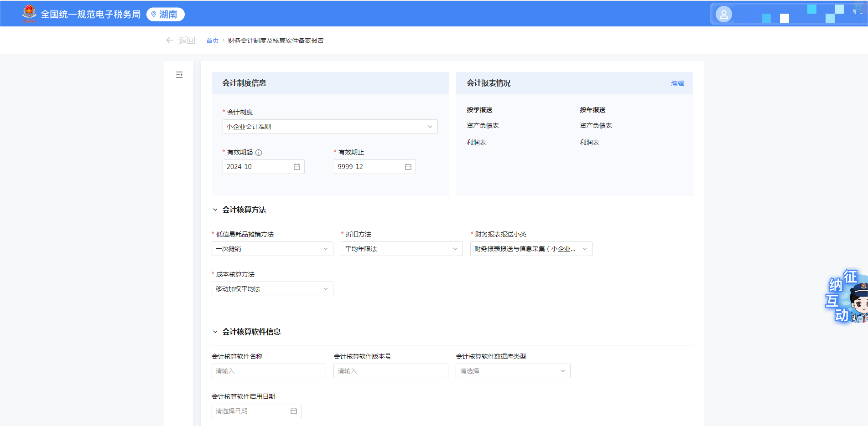
Task: Open calendar icon in 有效期止 field
Action: coord(408,167)
